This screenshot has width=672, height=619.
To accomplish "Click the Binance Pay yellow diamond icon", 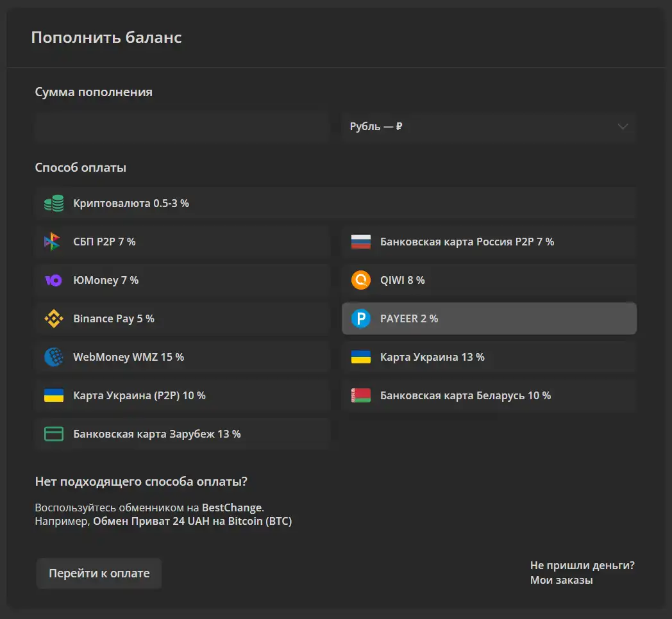I will coord(54,318).
